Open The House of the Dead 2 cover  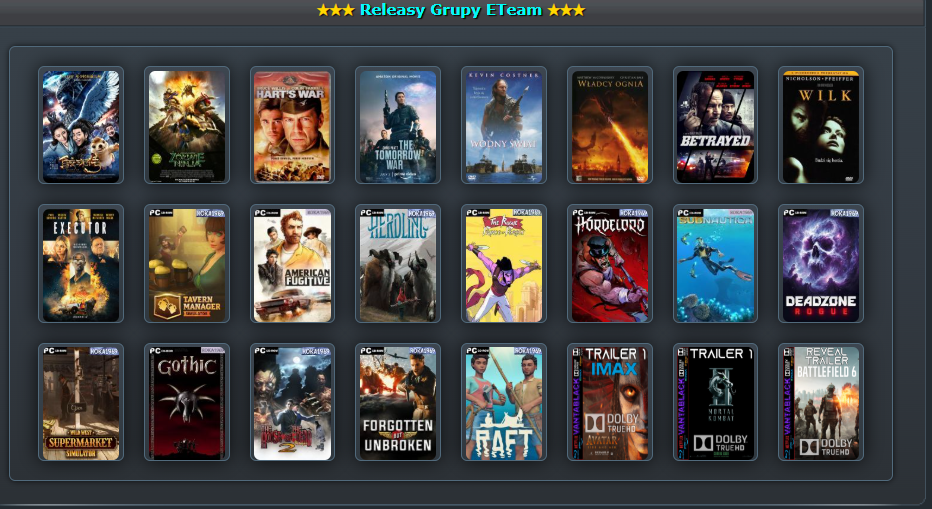point(292,402)
